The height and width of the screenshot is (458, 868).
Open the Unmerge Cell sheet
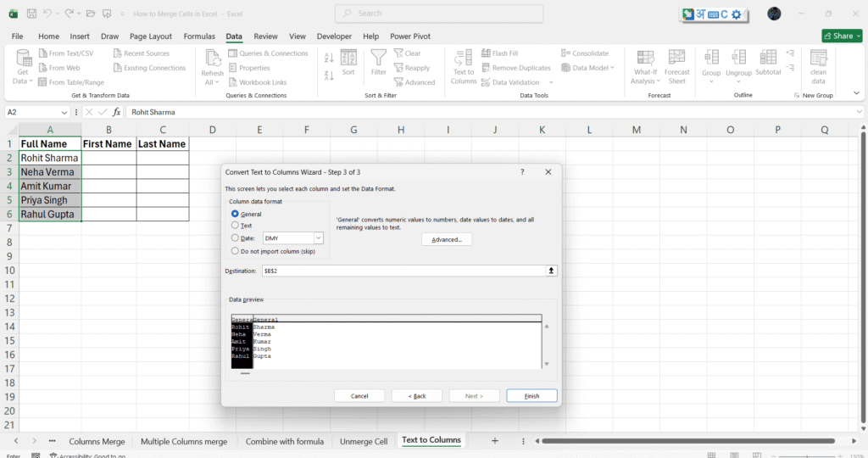pyautogui.click(x=364, y=441)
